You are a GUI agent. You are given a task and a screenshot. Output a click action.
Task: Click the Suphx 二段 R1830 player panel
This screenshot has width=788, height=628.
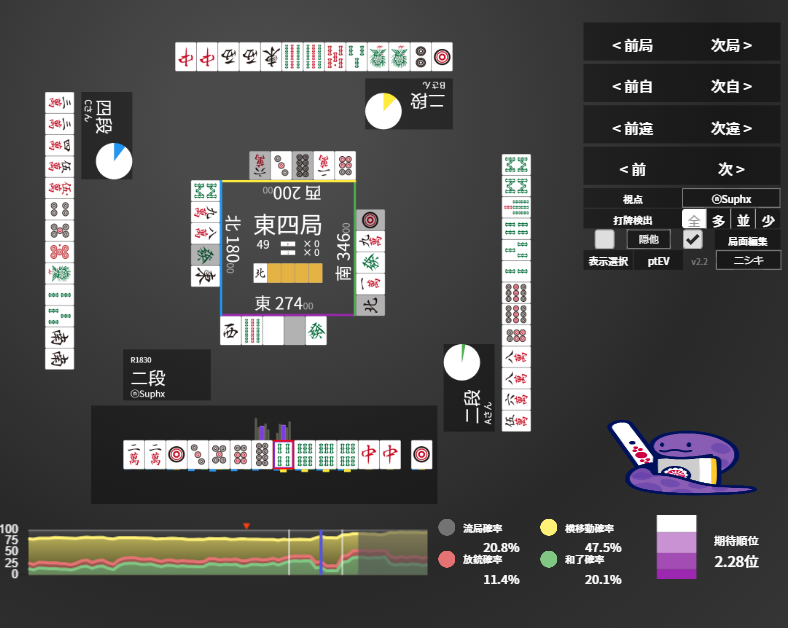pyautogui.click(x=167, y=375)
